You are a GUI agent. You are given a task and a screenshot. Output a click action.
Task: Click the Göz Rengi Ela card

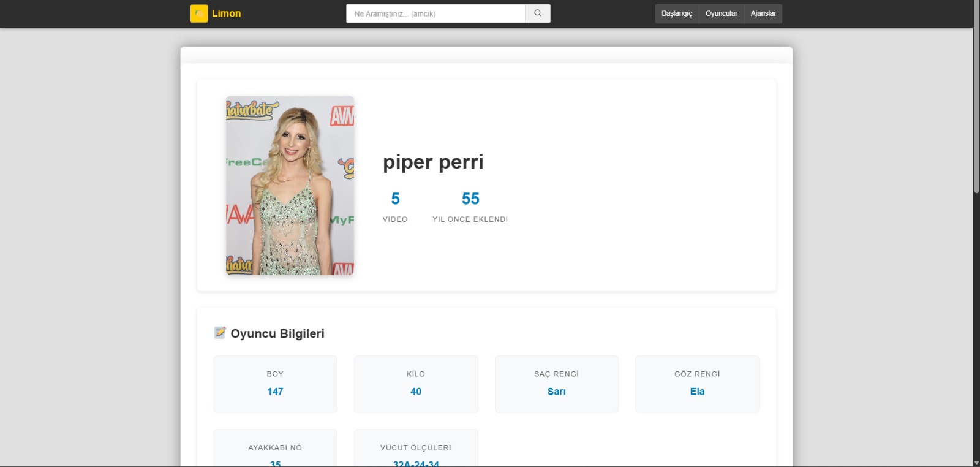697,384
